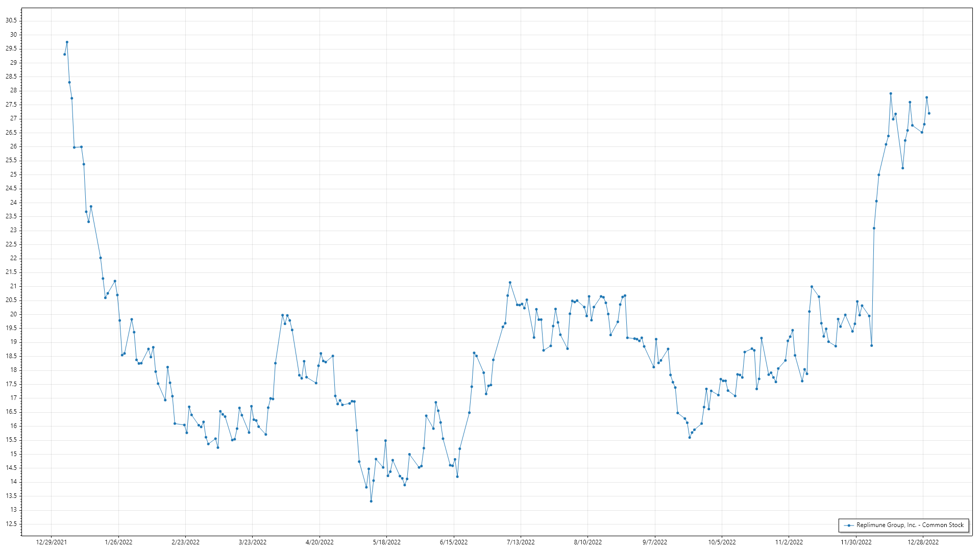Screen dimensions: 980x551
Task: Click the lowest data point near 13.3
Action: click(x=371, y=501)
